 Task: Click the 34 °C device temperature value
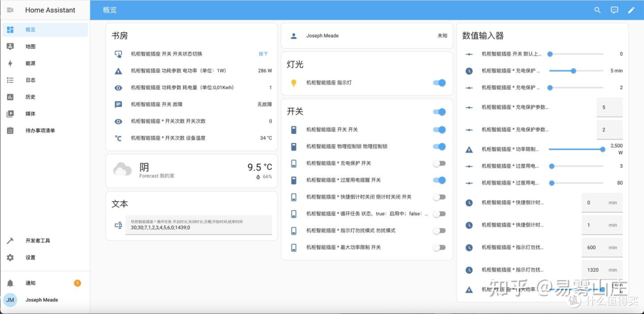266,138
